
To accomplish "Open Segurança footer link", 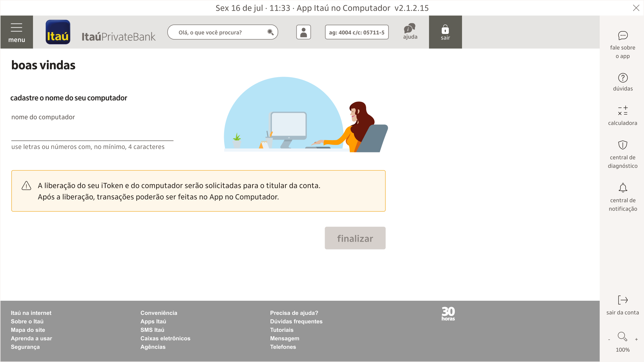I will click(25, 347).
